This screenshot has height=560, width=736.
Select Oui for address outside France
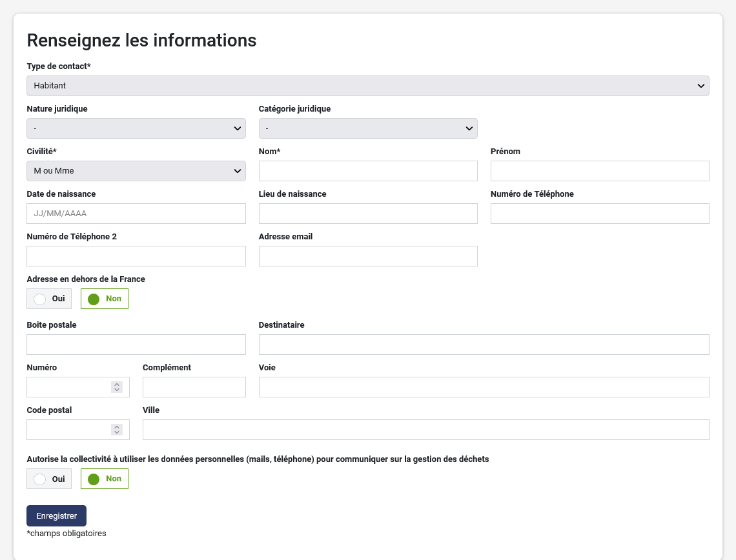(x=49, y=299)
